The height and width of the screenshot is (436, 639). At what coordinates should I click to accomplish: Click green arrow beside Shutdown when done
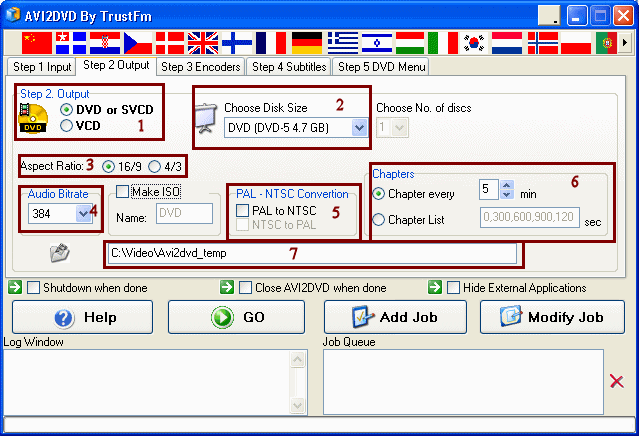[x=15, y=287]
